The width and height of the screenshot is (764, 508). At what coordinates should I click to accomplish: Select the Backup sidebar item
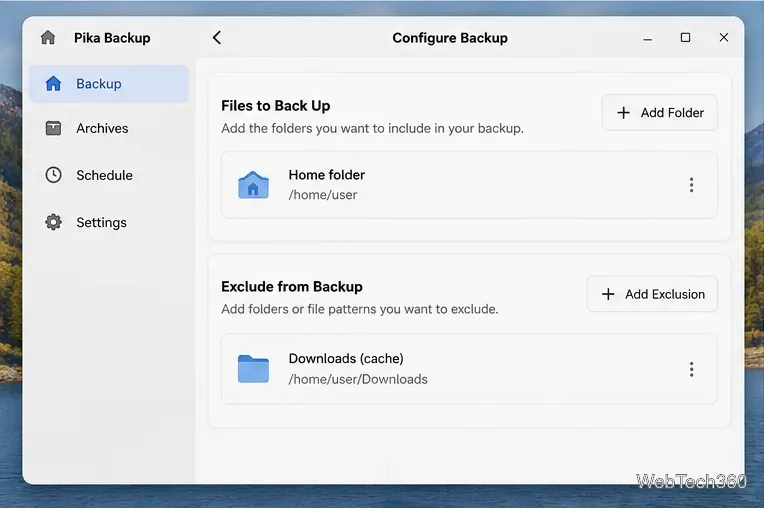pyautogui.click(x=109, y=84)
